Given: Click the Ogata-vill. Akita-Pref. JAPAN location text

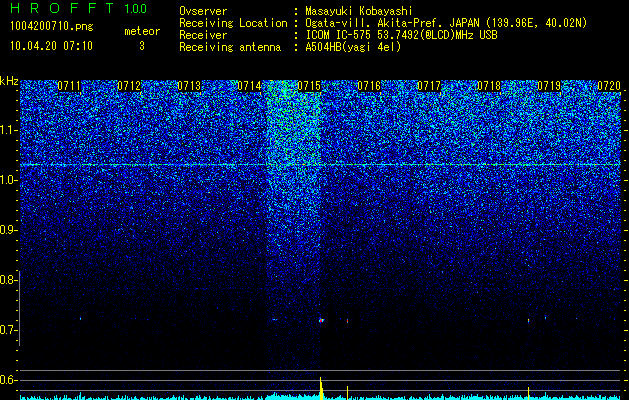Looking at the screenshot, I should [x=393, y=24].
